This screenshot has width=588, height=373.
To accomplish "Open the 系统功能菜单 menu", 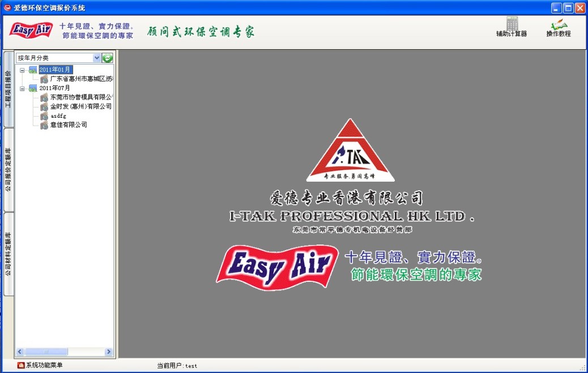I will click(40, 365).
